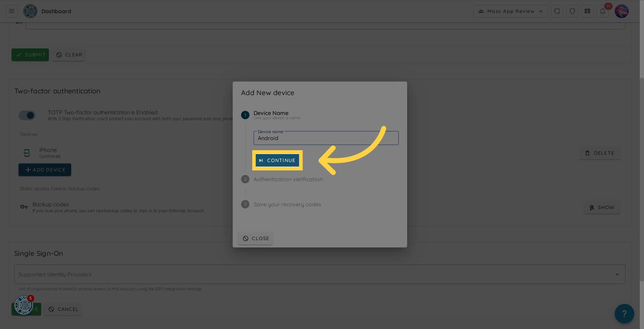Open the hamburger navigation menu
Screen dimensions: 644x329
pos(12,11)
